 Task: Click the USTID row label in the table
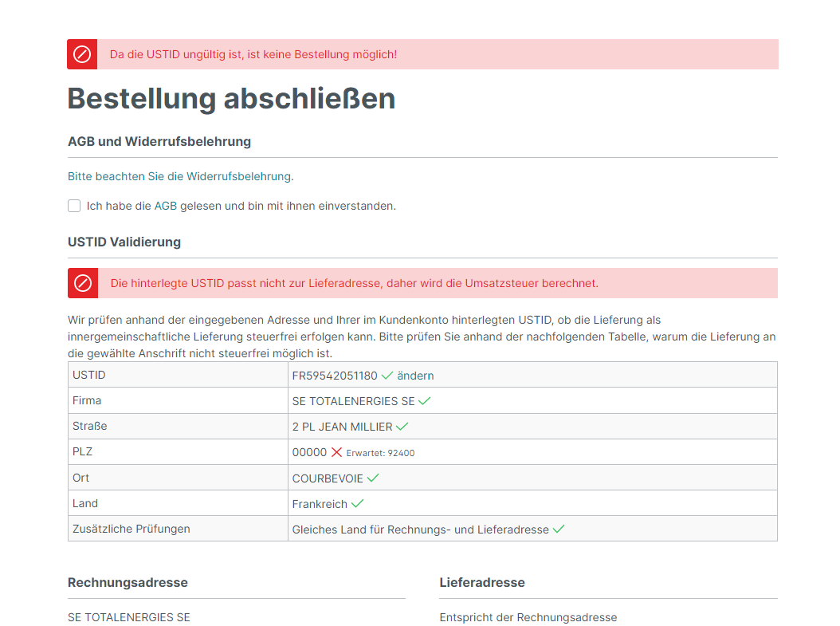89,375
